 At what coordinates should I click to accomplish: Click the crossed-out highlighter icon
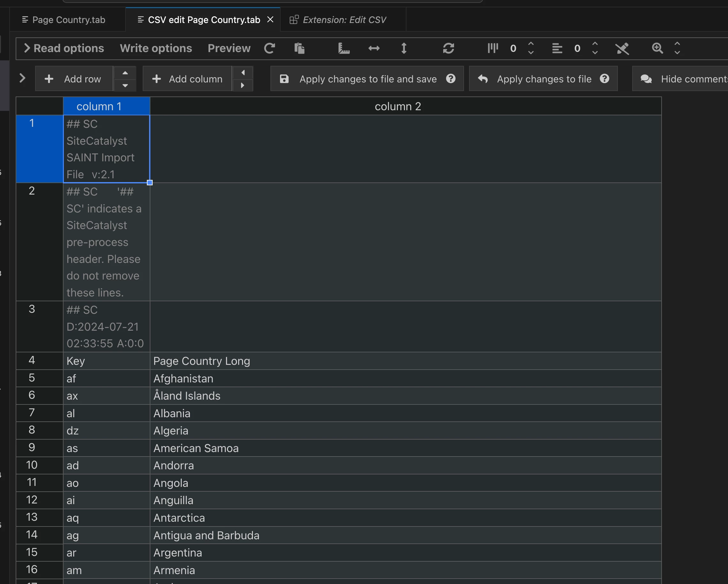coord(622,48)
